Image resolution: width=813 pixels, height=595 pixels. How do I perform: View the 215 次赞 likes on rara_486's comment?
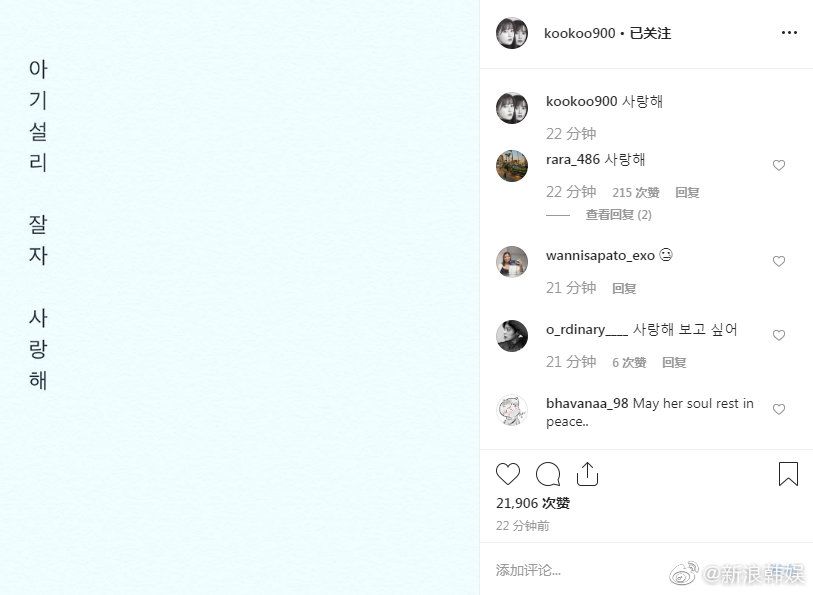point(636,193)
